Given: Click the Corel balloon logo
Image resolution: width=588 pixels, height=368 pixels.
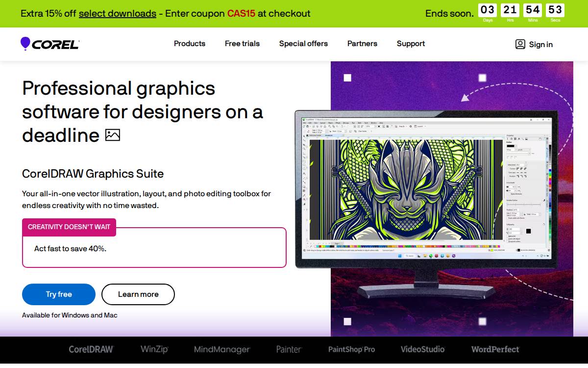Looking at the screenshot, I should [50, 44].
